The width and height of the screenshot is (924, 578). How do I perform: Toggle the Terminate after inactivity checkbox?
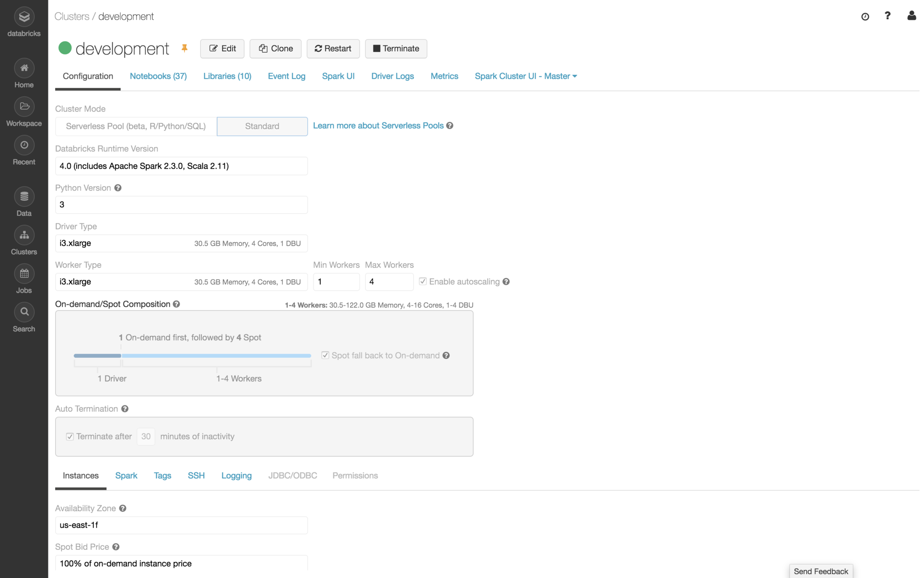click(70, 436)
